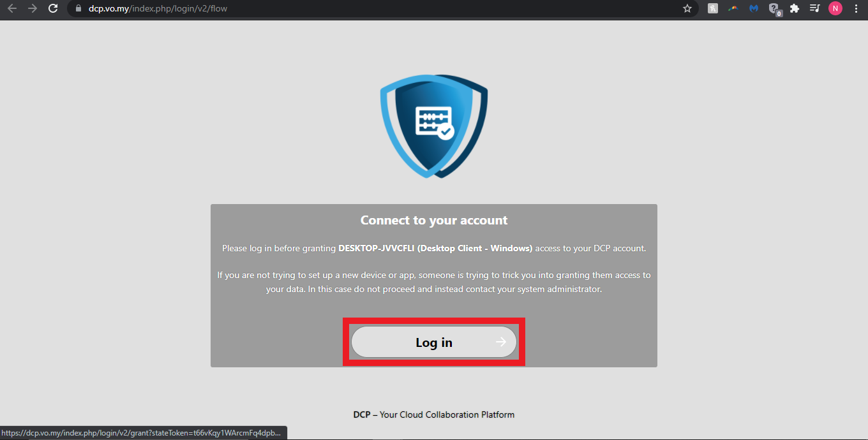Click the browser forward arrow
This screenshot has height=440, width=868.
33,8
